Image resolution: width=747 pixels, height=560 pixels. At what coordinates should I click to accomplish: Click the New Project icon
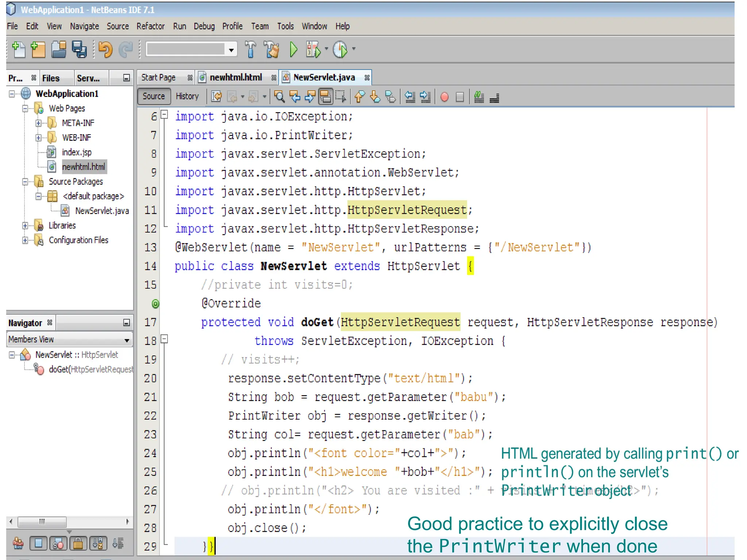click(38, 50)
